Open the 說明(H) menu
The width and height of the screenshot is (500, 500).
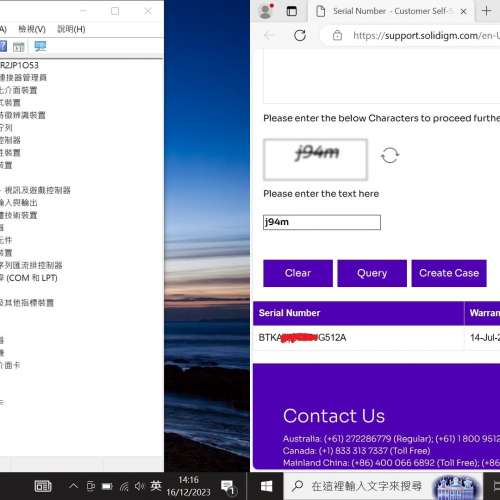pos(71,29)
